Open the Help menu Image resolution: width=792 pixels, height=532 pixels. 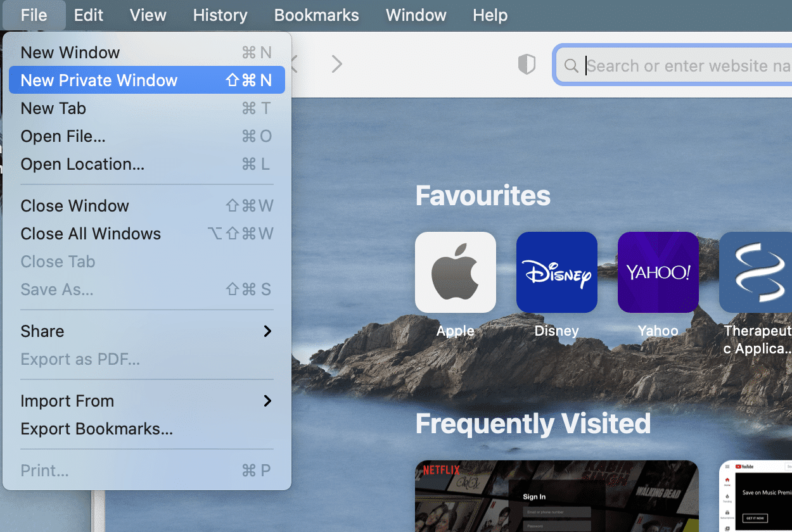tap(490, 15)
